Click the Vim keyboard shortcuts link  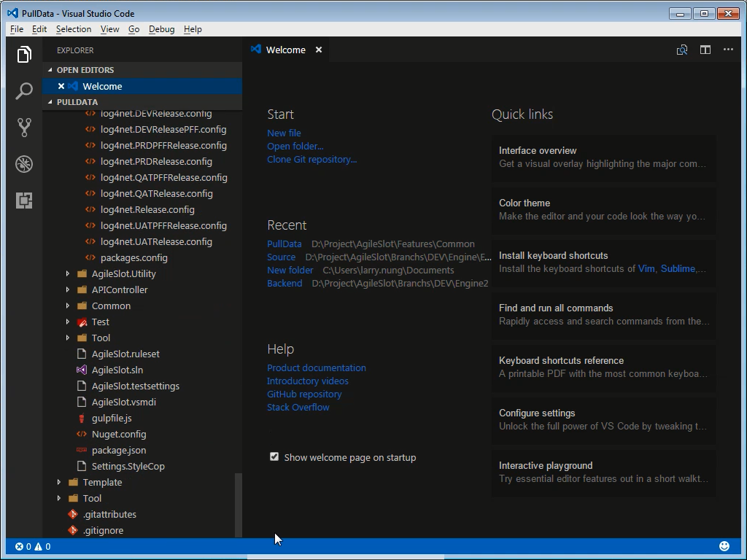point(646,268)
